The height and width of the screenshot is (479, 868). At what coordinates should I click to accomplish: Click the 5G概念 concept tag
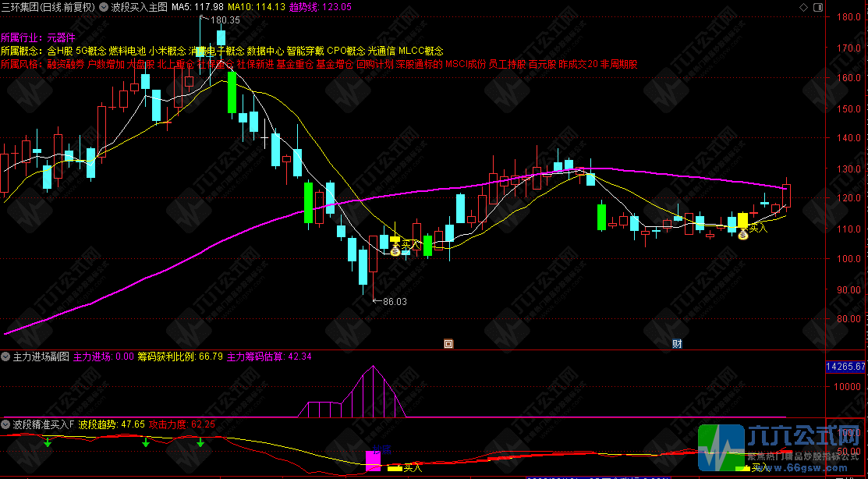90,51
